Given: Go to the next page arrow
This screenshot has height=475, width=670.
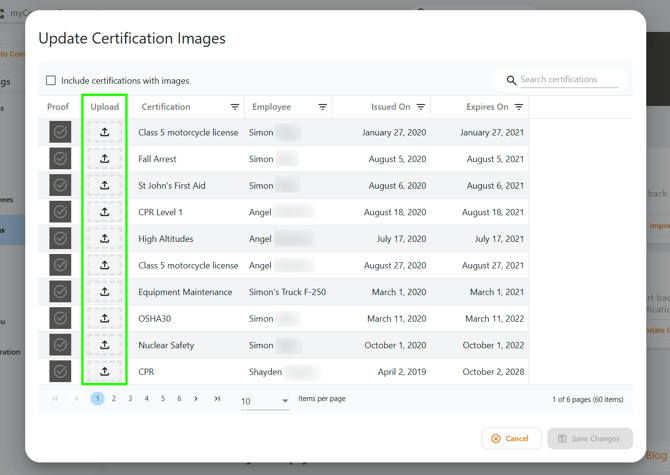Looking at the screenshot, I should [196, 399].
